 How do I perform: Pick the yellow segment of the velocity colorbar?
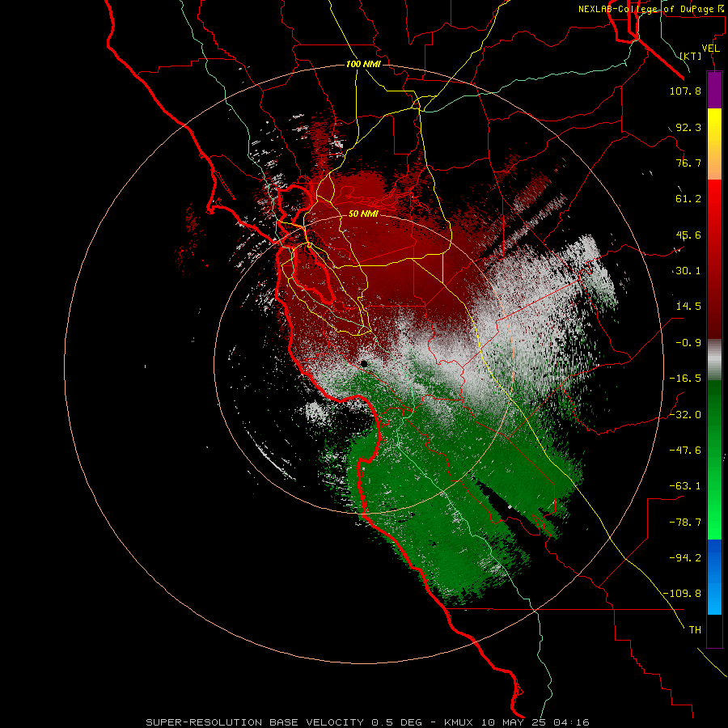coord(714,144)
